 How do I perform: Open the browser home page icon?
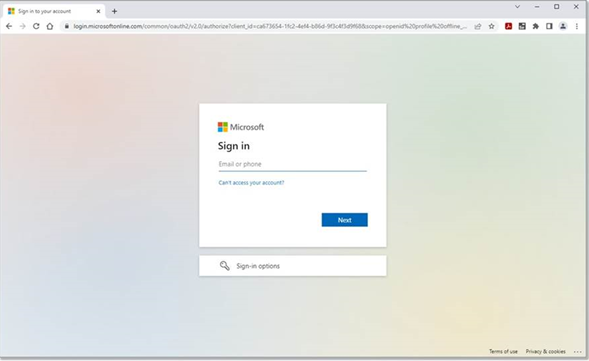pyautogui.click(x=50, y=26)
